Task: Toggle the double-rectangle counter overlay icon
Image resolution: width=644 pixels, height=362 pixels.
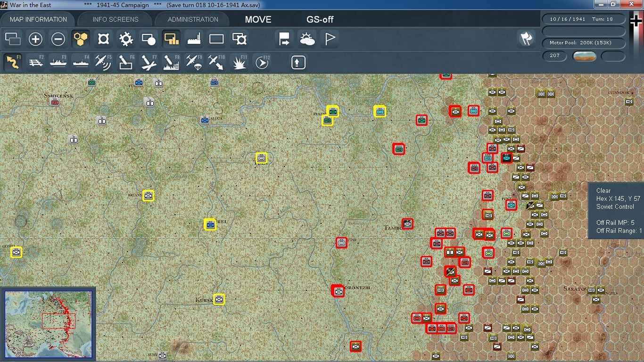Action: [239, 39]
